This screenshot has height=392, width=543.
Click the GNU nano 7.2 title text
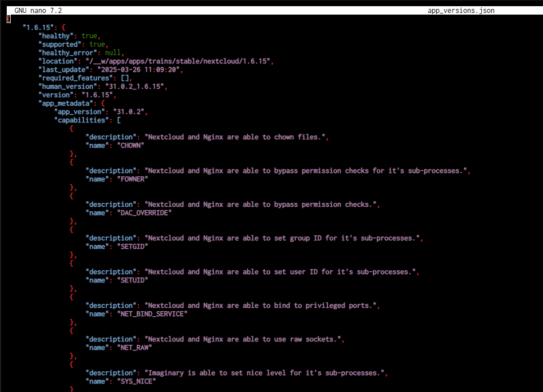38,10
